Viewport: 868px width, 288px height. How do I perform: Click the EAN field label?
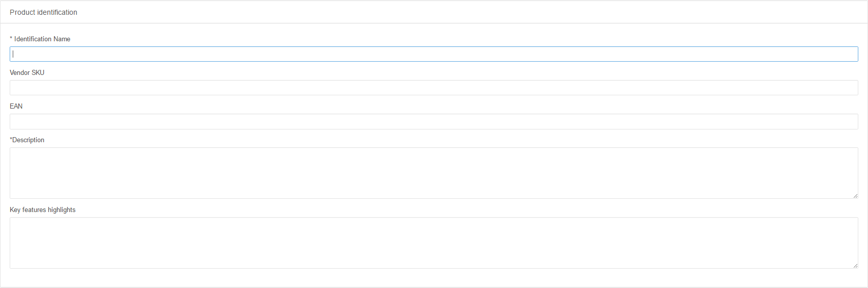point(16,106)
